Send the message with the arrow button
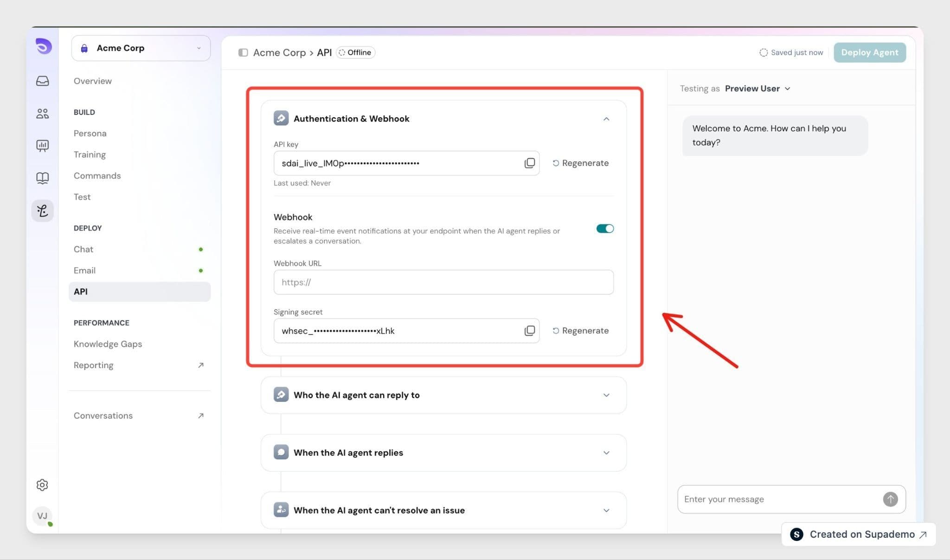The image size is (950, 560). coord(890,499)
